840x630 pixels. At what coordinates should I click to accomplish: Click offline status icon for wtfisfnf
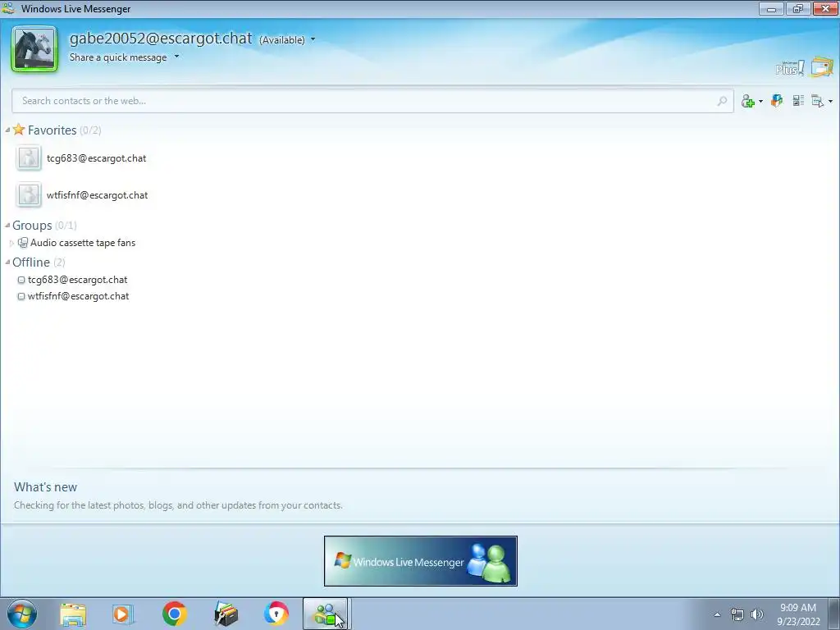[x=21, y=296]
